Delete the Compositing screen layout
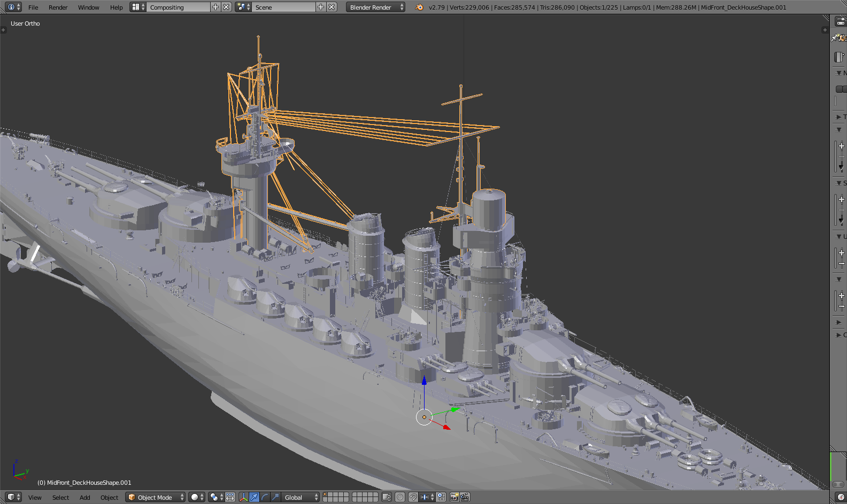The image size is (847, 504). [x=226, y=7]
